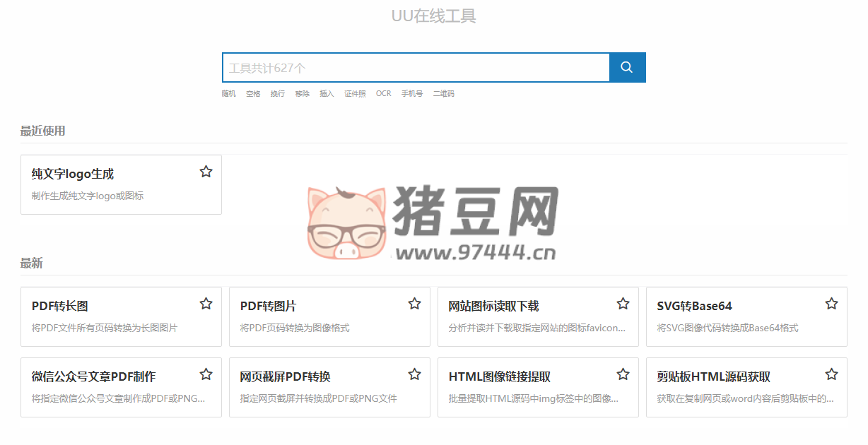Click the star icon on 剪贴板HTML源码获取 card

831,374
